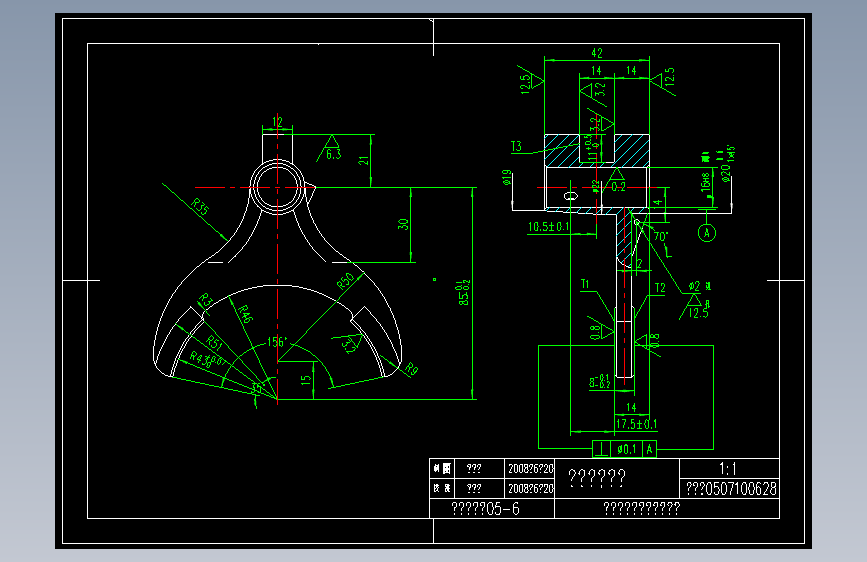This screenshot has height=562, width=867.
Task: Click the "6.3" surface roughness value
Action: pyautogui.click(x=333, y=154)
